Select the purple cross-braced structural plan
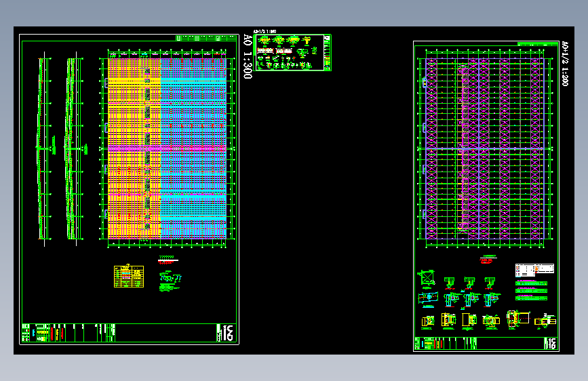 click(485, 148)
